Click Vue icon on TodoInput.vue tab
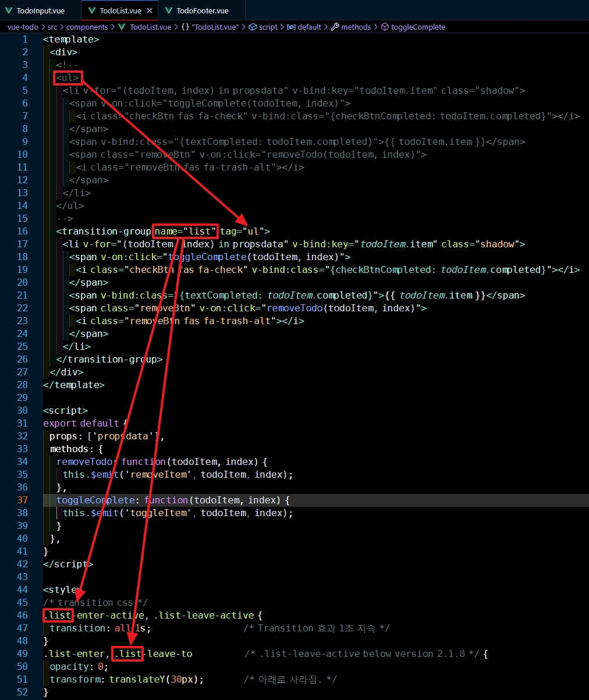The image size is (589, 700). pos(9,10)
